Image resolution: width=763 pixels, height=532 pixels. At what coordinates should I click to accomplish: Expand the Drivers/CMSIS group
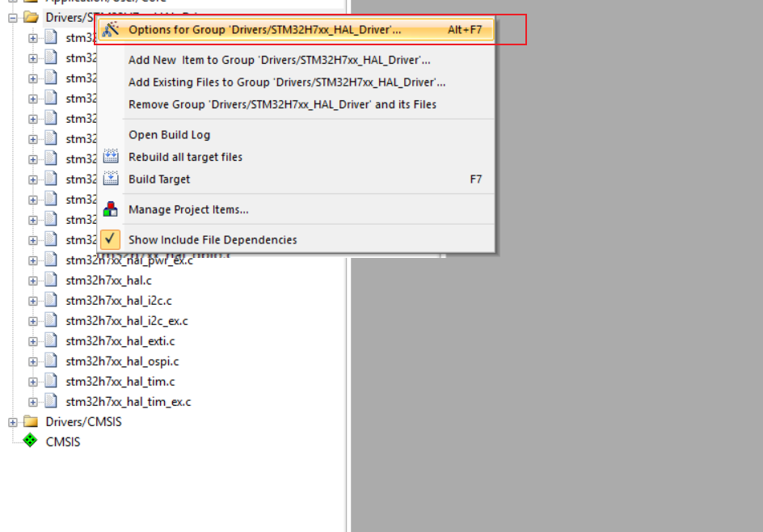tap(13, 423)
